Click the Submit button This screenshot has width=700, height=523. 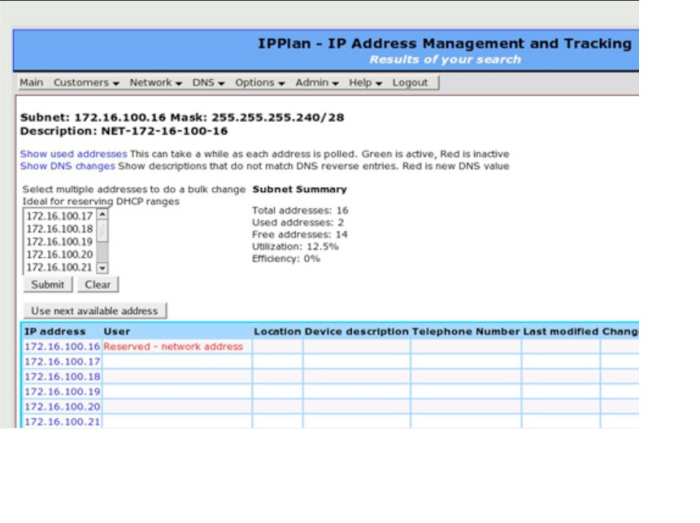coord(48,285)
